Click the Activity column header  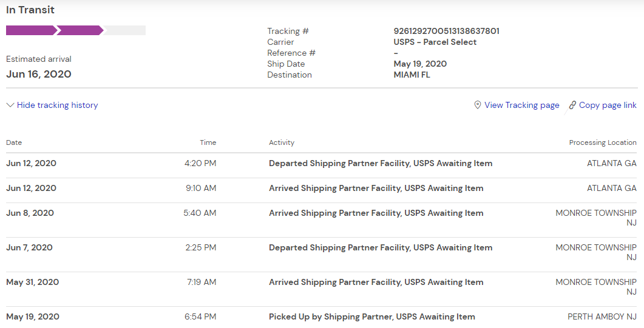point(282,142)
